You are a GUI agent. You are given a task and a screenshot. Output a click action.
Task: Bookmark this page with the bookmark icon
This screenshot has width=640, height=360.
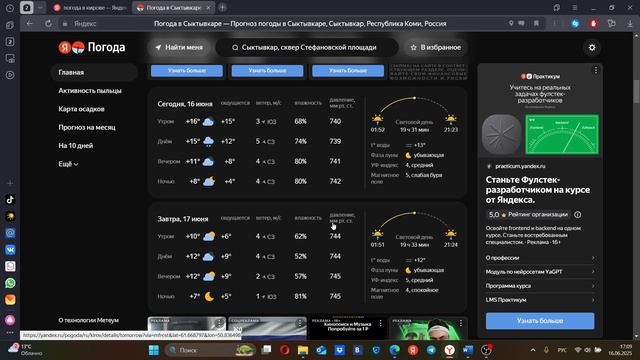pyautogui.click(x=536, y=24)
